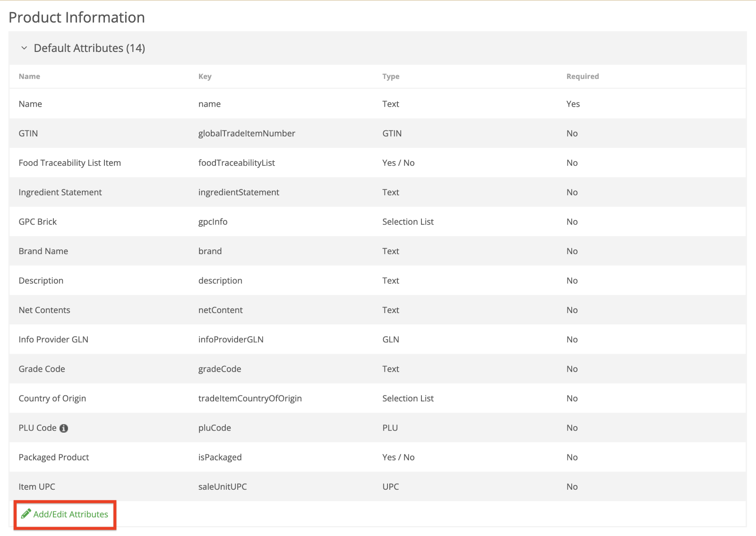Click the Name column header
The height and width of the screenshot is (536, 756).
[x=29, y=77]
